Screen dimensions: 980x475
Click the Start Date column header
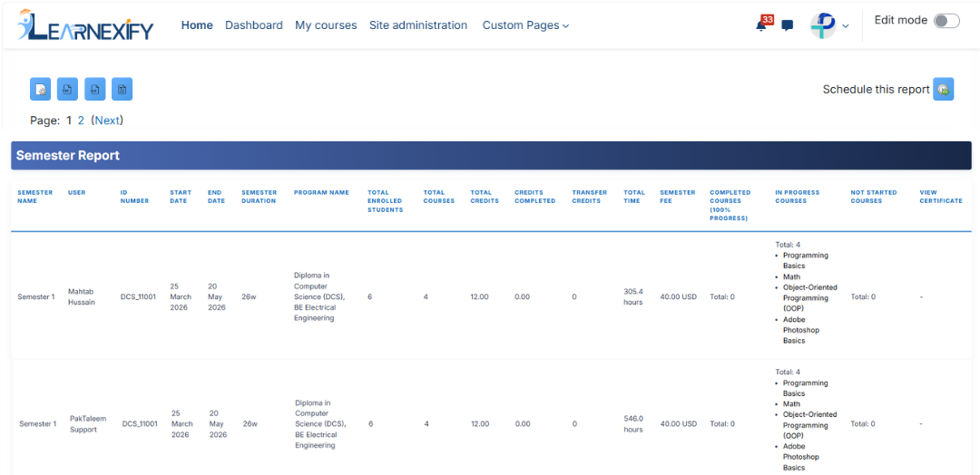coord(181,197)
